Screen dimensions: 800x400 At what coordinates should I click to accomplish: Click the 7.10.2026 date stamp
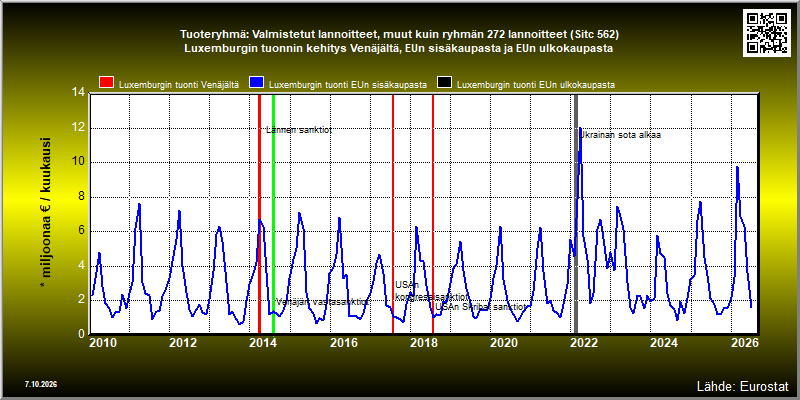point(41,384)
